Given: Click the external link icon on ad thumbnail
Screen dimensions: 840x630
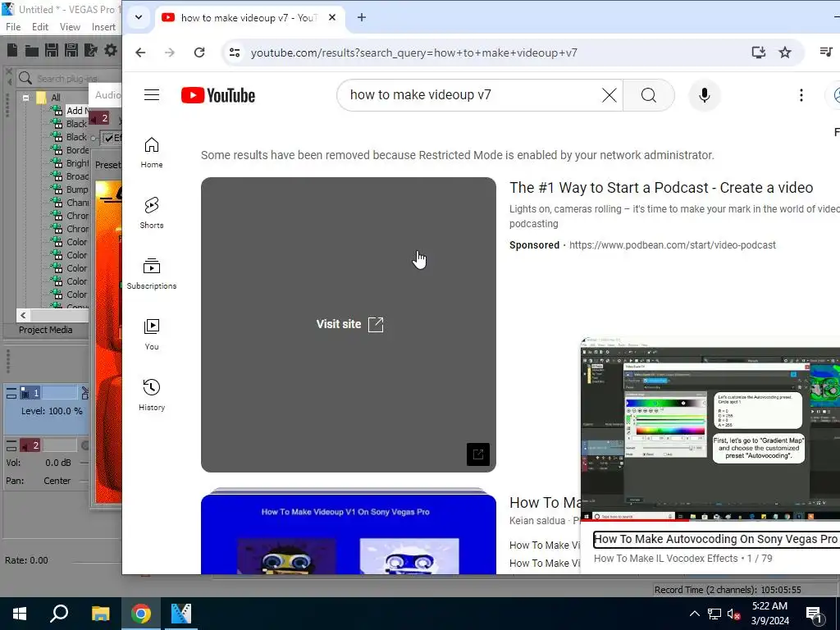Looking at the screenshot, I should (478, 454).
